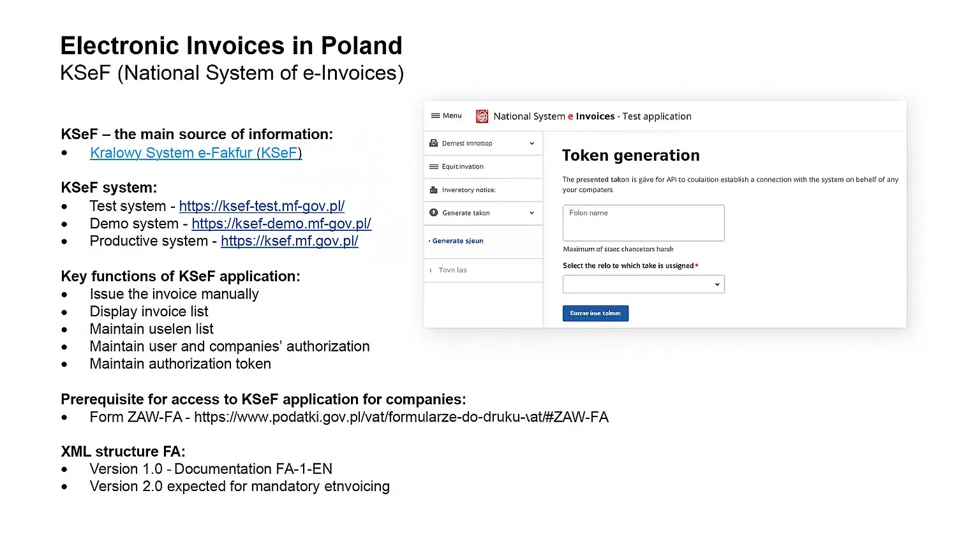Select the briefcase icon for Demest Imnatiop

433,143
